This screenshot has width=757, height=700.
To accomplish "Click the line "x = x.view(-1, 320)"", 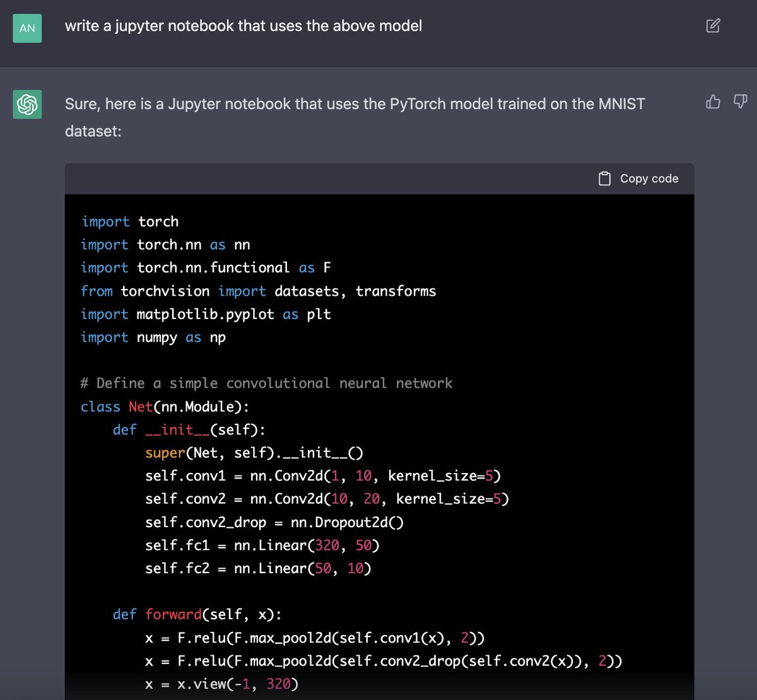I will (x=221, y=684).
